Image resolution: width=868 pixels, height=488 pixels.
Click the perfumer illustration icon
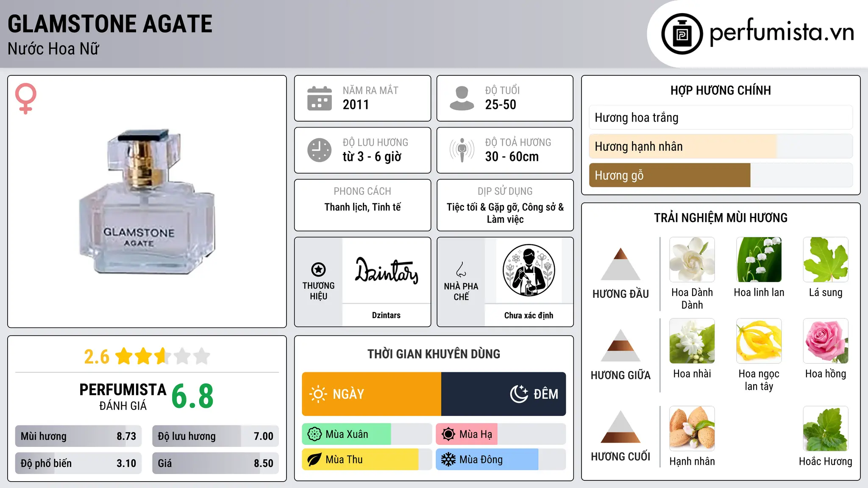529,270
